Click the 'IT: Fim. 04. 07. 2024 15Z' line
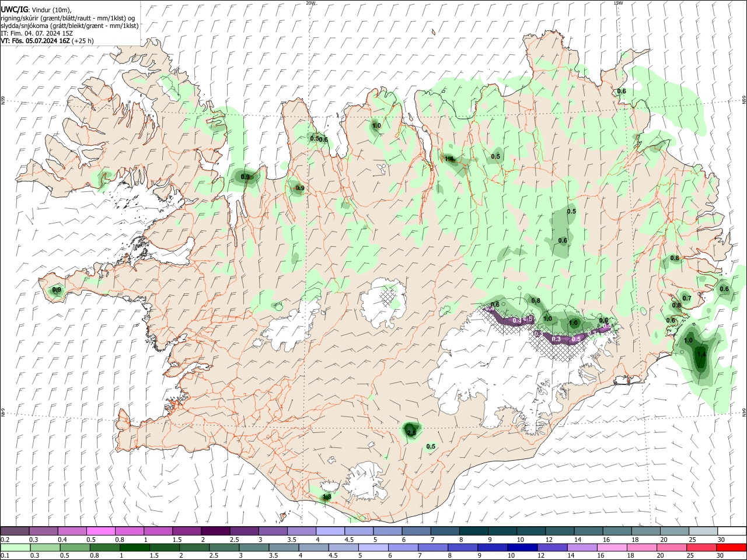The width and height of the screenshot is (747, 560). [37, 33]
